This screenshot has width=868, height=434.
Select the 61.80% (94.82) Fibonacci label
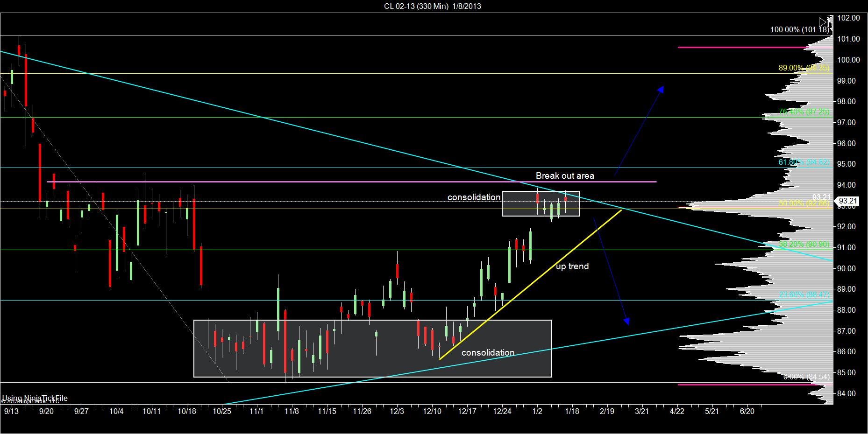[804, 162]
